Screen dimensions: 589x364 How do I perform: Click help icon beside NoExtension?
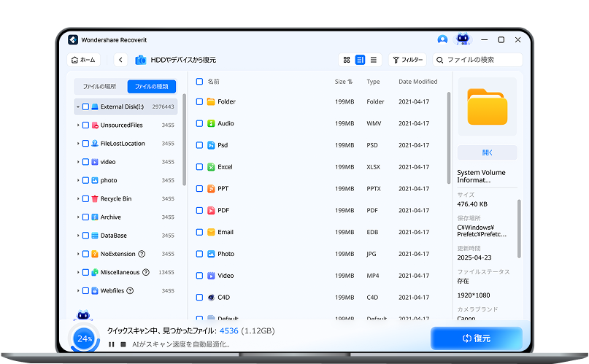coord(142,254)
